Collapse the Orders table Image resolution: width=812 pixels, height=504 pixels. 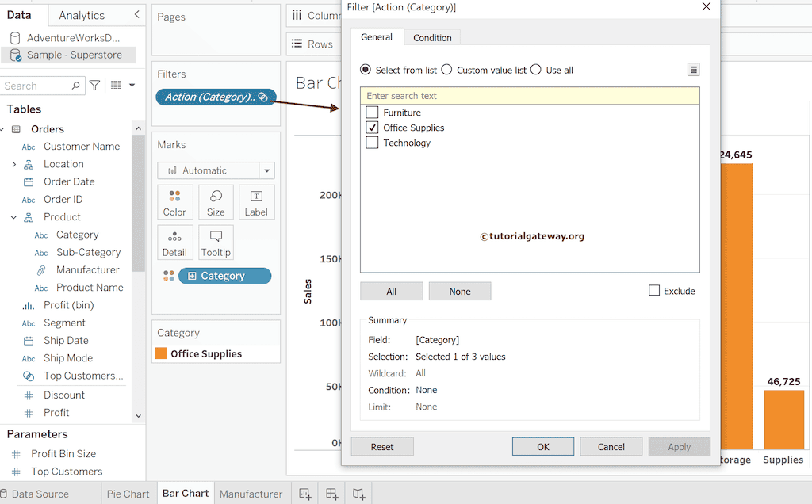pos(2,129)
